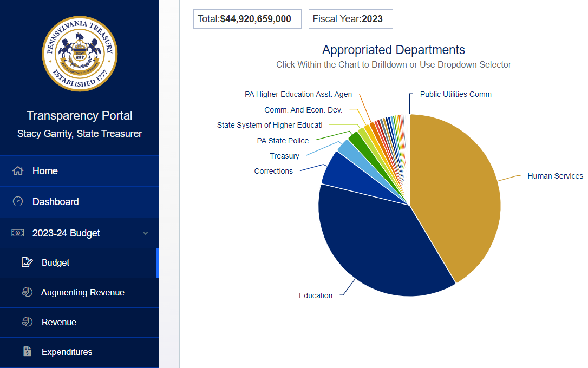Click the Public Utilities Comm label

455,94
